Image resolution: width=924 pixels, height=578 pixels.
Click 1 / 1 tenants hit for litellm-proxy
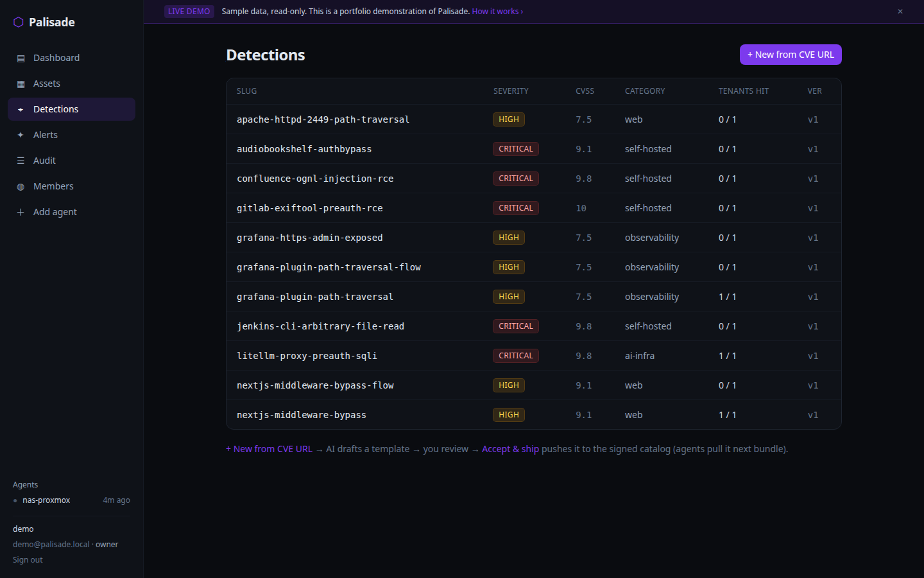727,356
